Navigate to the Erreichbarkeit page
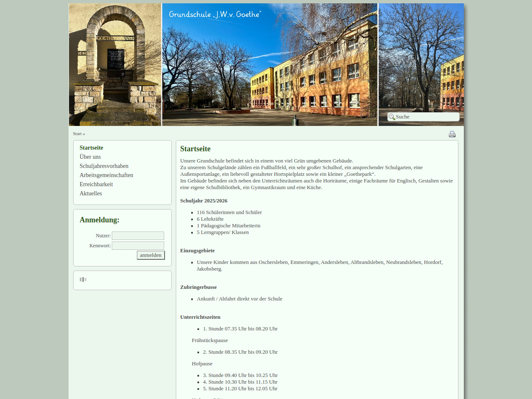Image resolution: width=532 pixels, height=399 pixels. coord(96,185)
